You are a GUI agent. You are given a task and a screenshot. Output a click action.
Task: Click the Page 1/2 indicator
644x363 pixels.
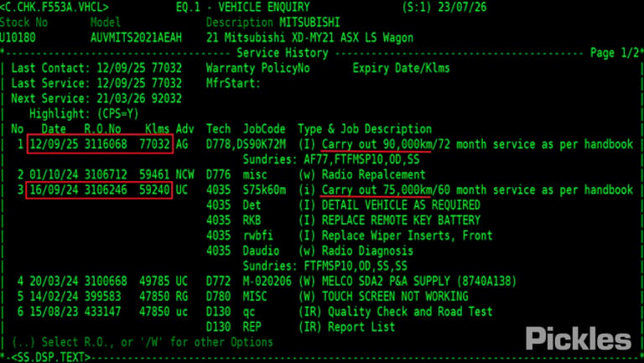(x=615, y=53)
